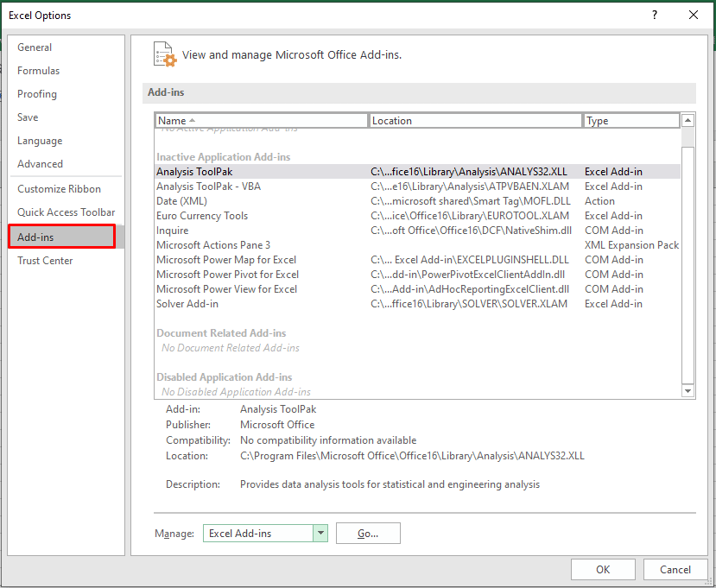The image size is (716, 588).
Task: Open the Manage Excel Add-ins dropdown
Action: click(x=320, y=534)
